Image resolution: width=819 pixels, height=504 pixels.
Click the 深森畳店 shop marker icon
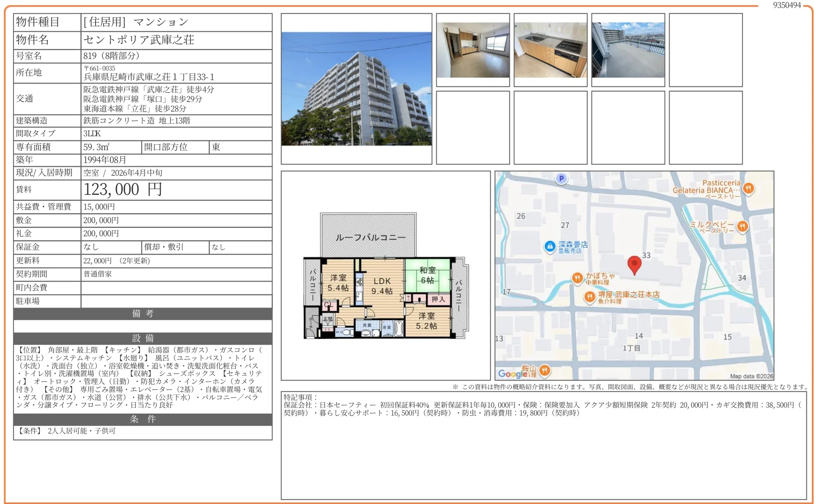pos(550,247)
